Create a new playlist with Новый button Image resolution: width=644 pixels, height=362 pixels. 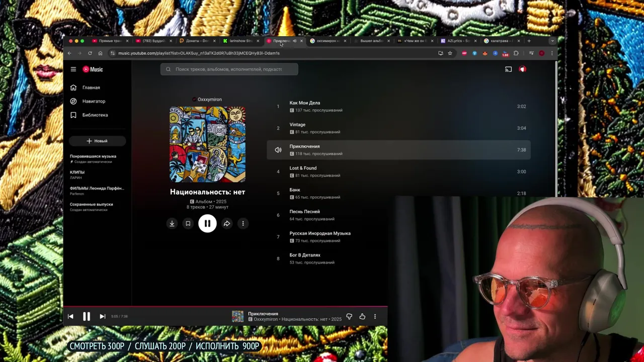pos(97,141)
